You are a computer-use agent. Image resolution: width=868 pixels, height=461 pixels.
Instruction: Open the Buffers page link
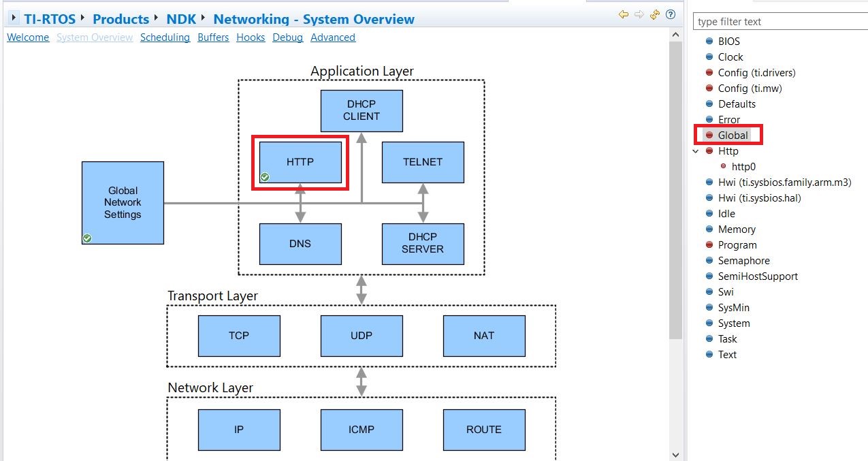[213, 37]
